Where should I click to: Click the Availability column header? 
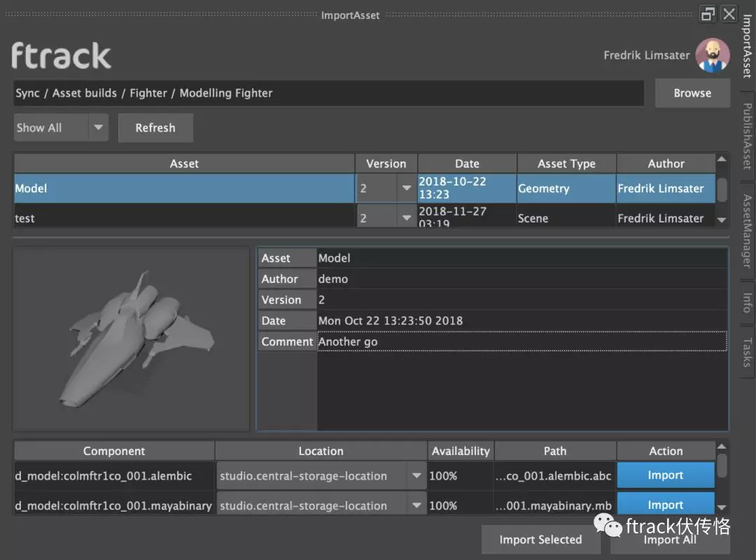pyautogui.click(x=461, y=451)
